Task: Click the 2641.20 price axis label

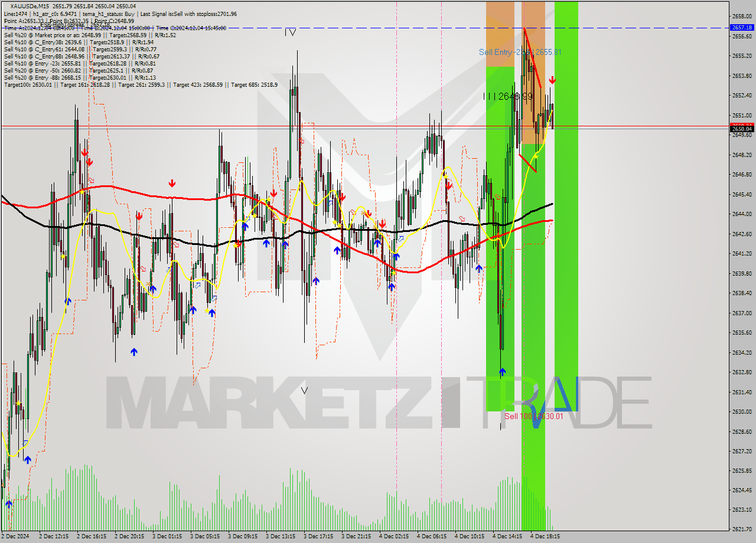Action: pyautogui.click(x=742, y=254)
